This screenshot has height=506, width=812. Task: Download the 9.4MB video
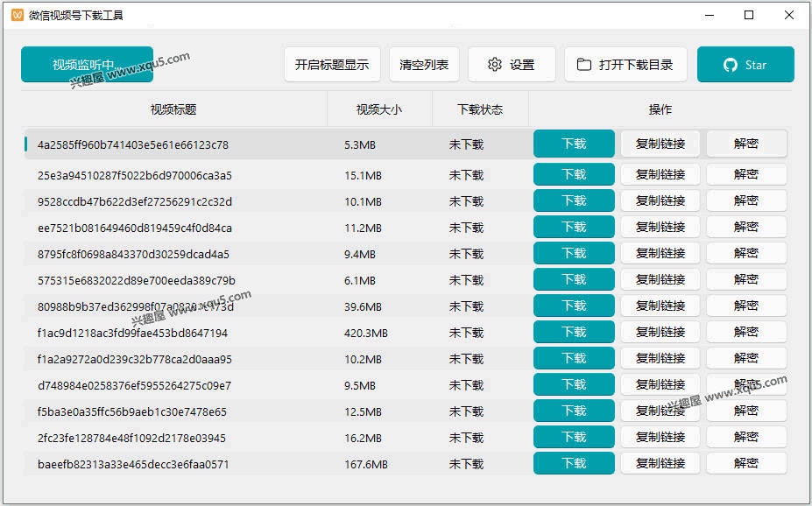[x=574, y=254]
